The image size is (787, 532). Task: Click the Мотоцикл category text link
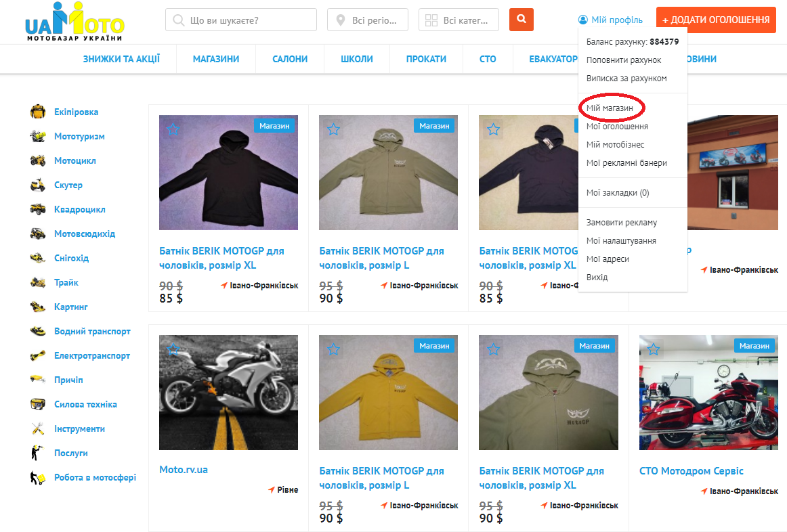pyautogui.click(x=75, y=160)
